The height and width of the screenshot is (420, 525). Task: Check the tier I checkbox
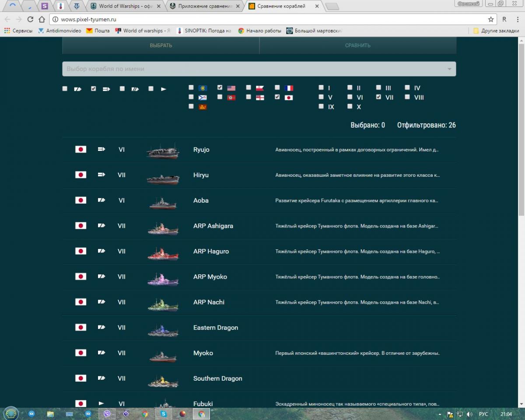click(321, 87)
